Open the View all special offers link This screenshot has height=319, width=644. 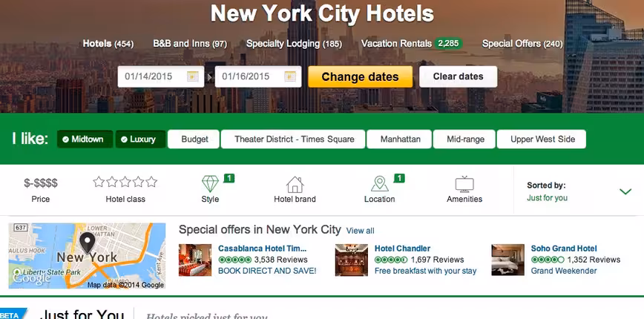360,231
